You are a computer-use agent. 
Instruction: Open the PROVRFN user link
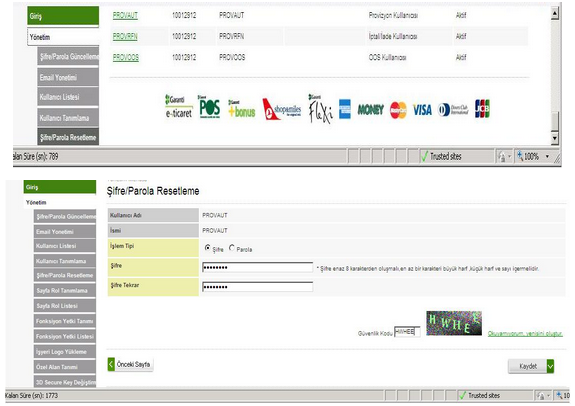click(125, 36)
